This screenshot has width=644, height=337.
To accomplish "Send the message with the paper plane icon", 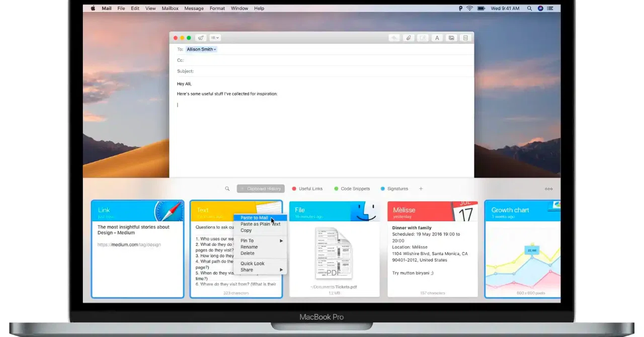I will pos(201,38).
